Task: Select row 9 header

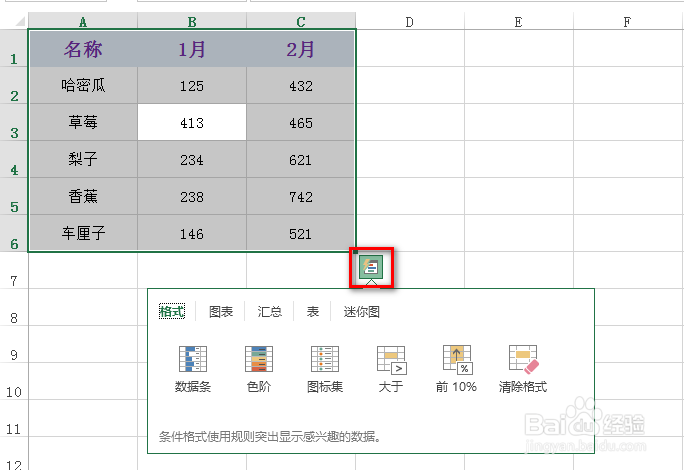Action: tap(14, 344)
